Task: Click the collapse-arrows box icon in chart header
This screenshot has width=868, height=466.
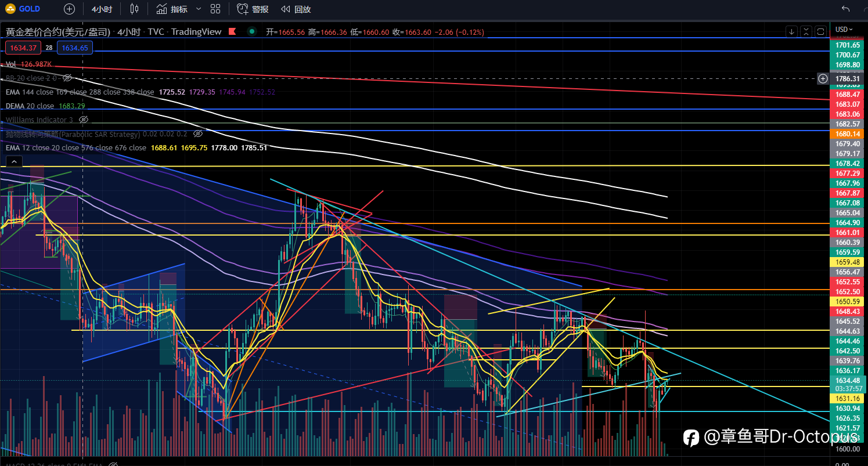Action: click(806, 31)
